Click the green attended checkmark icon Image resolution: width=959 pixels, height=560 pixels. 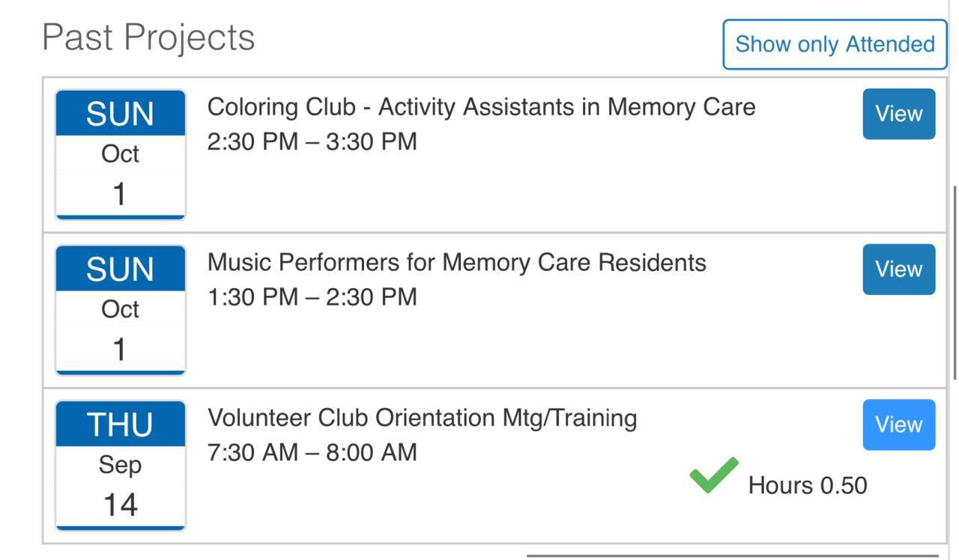tap(713, 476)
